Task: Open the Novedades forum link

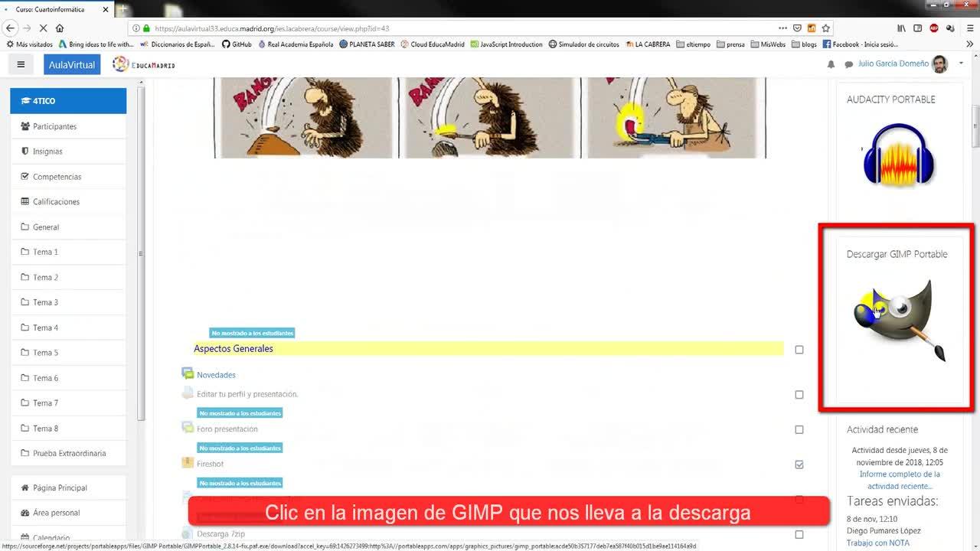Action: 216,375
